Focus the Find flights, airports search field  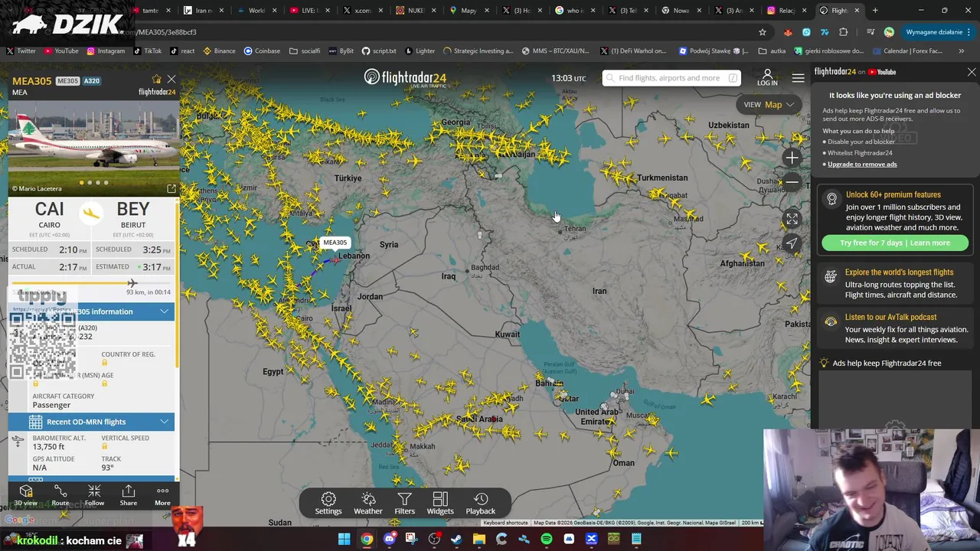[x=671, y=78]
